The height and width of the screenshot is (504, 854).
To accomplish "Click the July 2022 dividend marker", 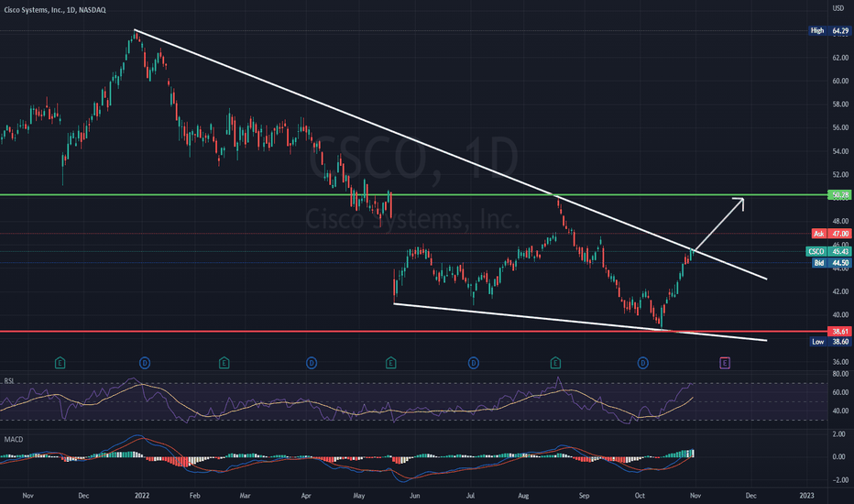I will [474, 362].
